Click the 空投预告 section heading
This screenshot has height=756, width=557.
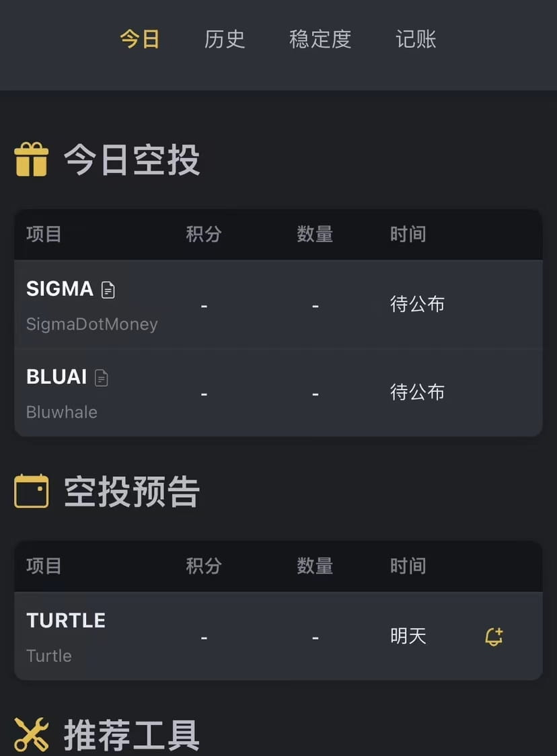[x=132, y=492]
